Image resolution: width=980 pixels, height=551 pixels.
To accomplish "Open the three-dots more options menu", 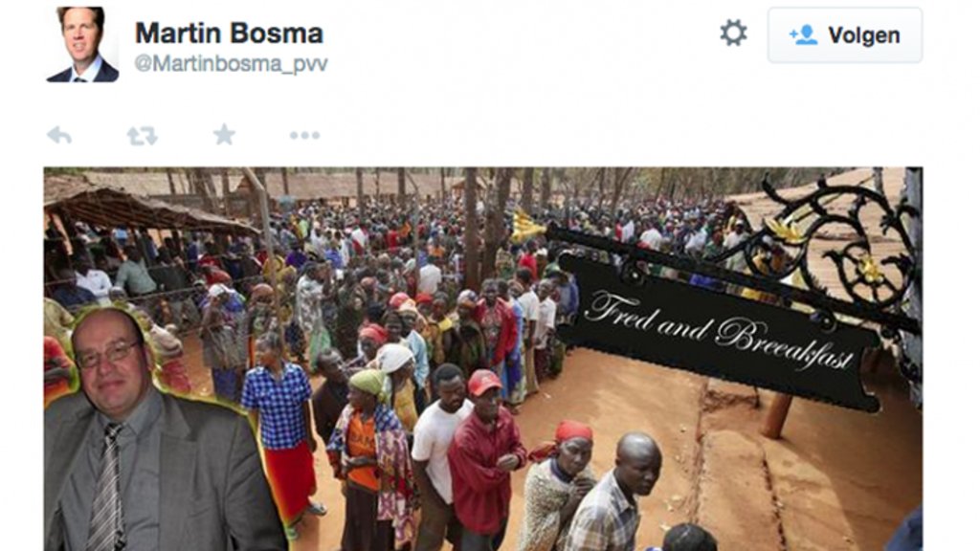I will point(304,135).
